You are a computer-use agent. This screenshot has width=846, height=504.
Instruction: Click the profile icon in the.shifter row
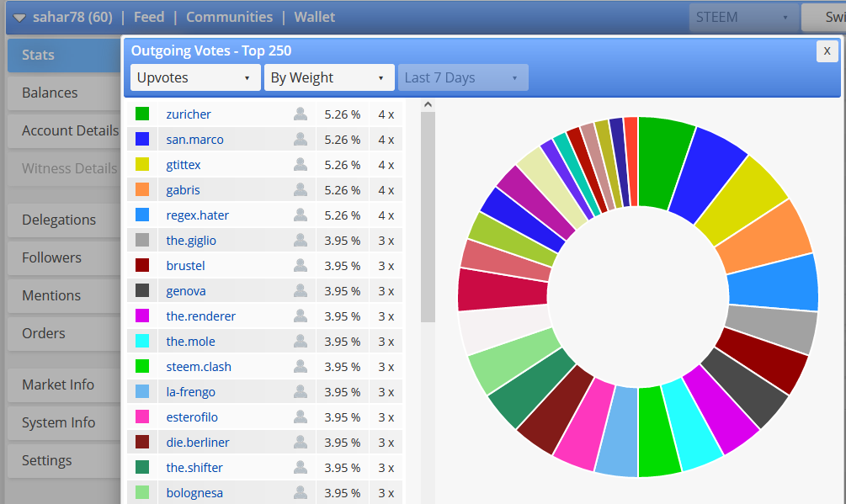301,467
